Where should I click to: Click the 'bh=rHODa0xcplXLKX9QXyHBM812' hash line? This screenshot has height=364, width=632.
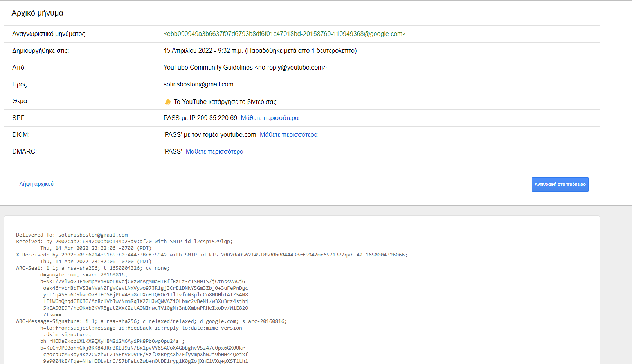click(x=112, y=341)
